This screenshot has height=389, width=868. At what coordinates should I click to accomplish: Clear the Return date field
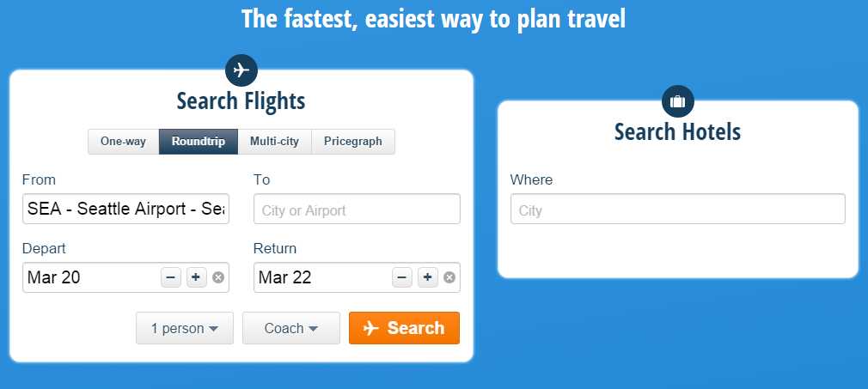pyautogui.click(x=449, y=277)
